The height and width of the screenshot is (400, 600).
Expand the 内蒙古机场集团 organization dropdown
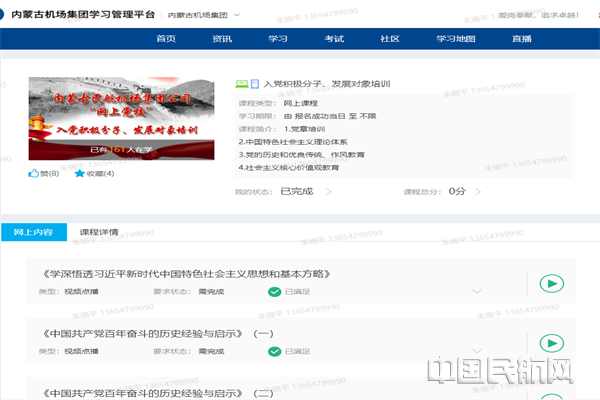pyautogui.click(x=204, y=15)
